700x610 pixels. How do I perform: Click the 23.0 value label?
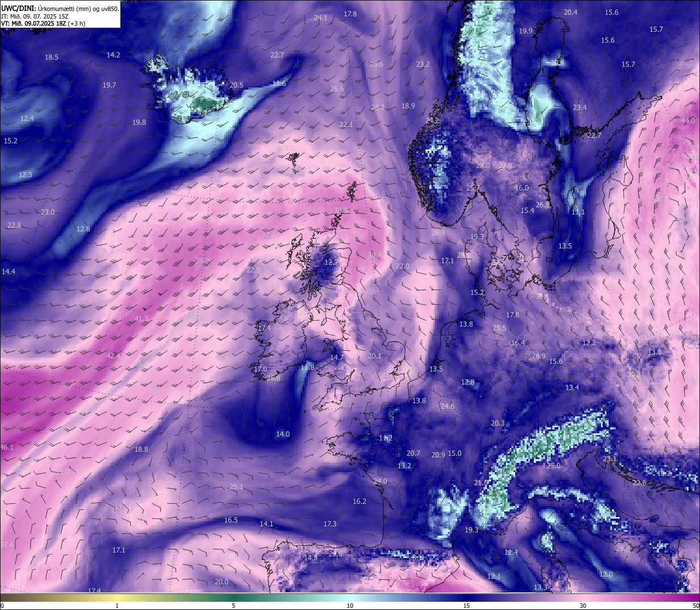click(x=48, y=212)
